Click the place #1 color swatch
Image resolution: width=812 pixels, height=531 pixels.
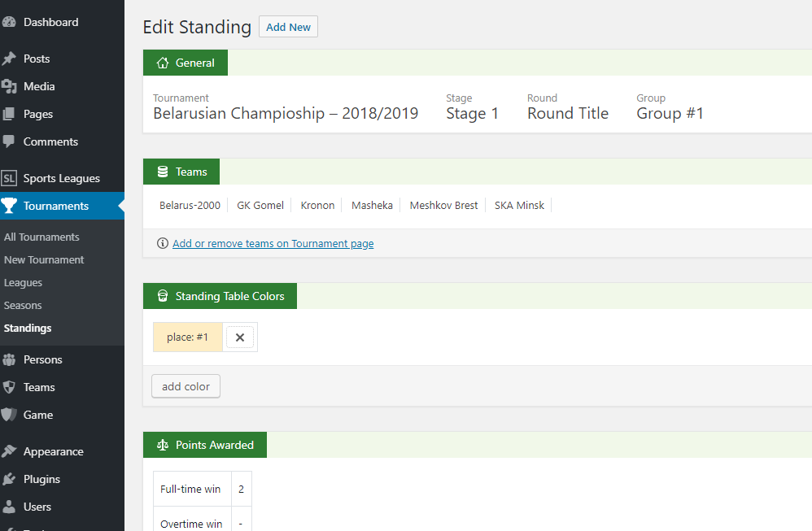pyautogui.click(x=188, y=337)
